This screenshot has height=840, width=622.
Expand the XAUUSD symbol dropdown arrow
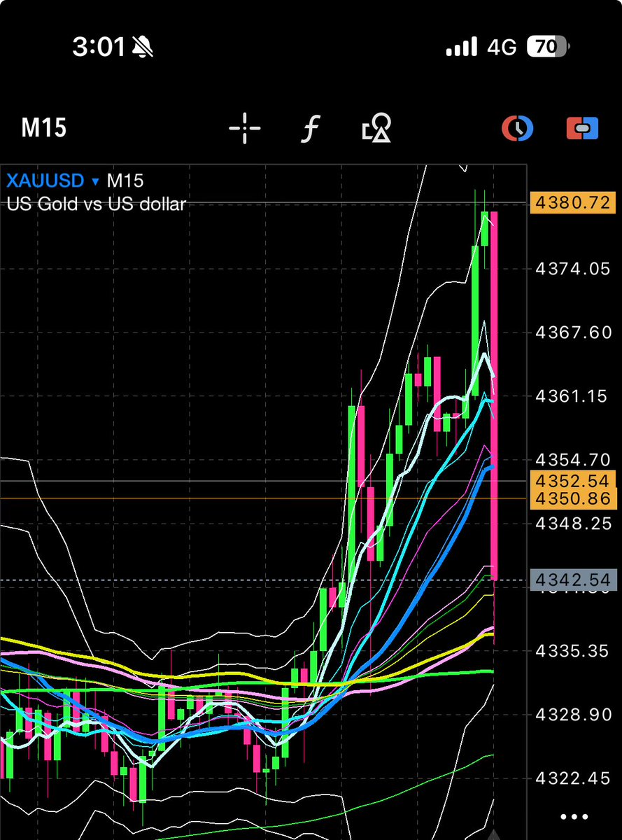coord(95,181)
